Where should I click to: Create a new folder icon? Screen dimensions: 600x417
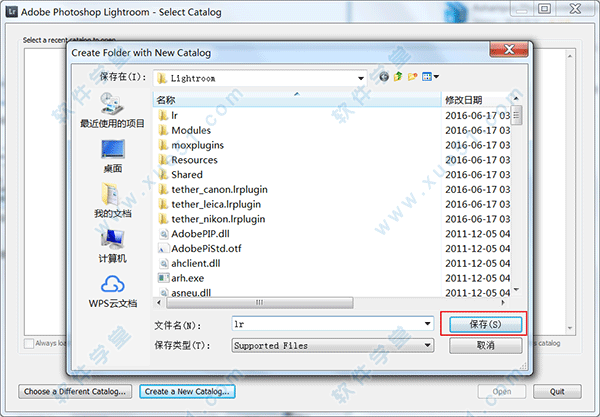coord(412,77)
